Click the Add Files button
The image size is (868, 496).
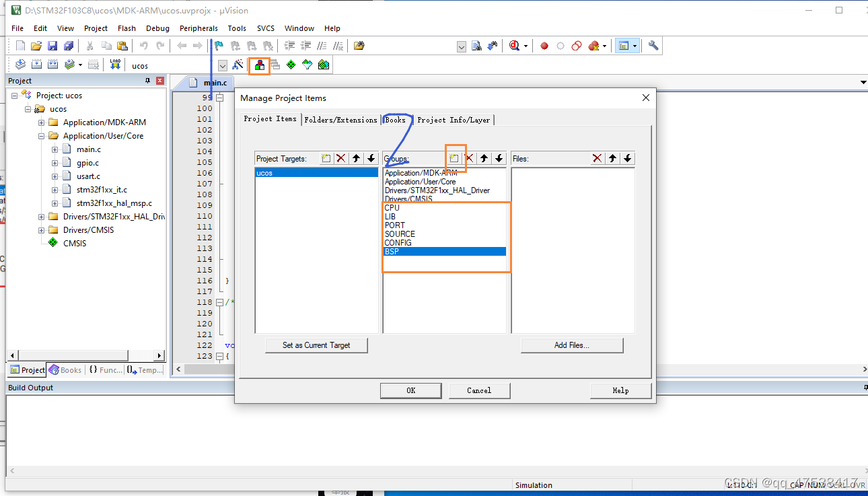(x=572, y=345)
